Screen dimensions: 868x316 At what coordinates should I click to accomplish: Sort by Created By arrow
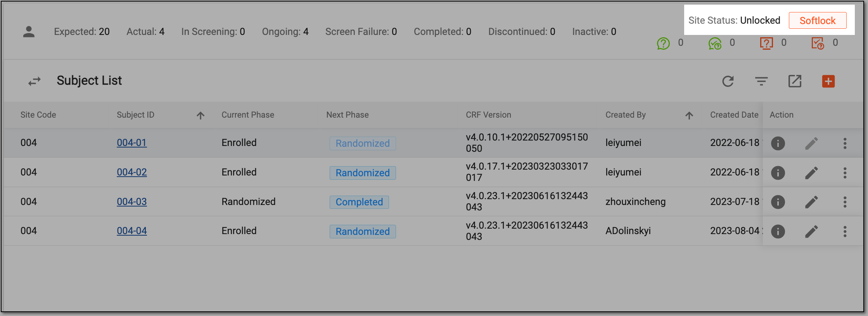pos(689,115)
